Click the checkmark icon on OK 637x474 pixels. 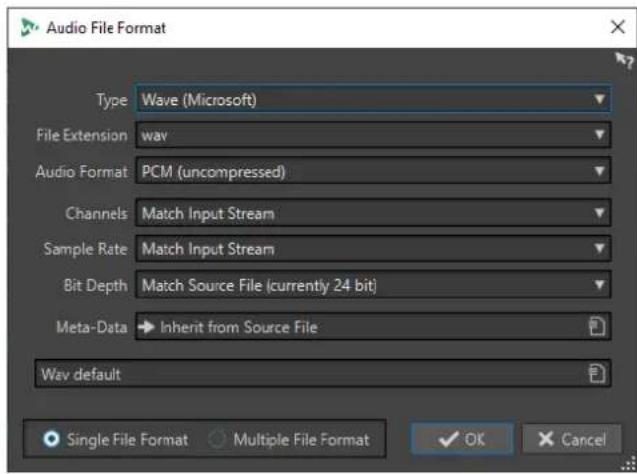point(448,439)
